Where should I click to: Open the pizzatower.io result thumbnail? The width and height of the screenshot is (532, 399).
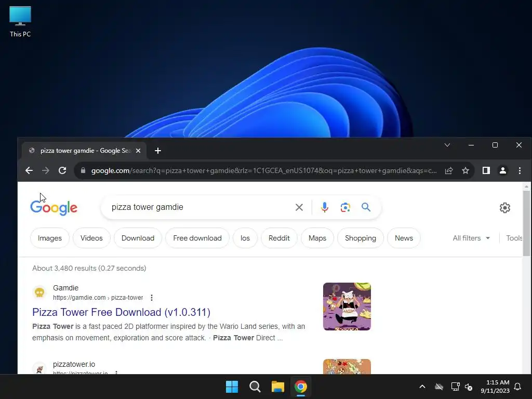(x=347, y=367)
